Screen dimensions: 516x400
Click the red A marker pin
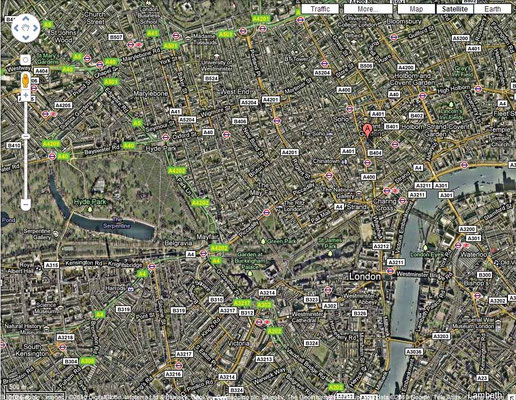click(367, 131)
